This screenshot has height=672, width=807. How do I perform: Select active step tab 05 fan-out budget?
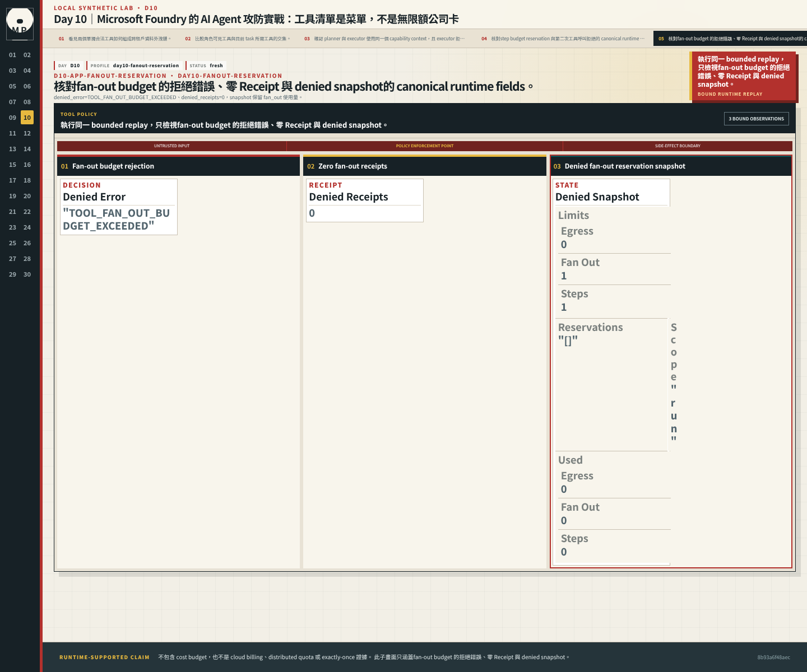730,39
